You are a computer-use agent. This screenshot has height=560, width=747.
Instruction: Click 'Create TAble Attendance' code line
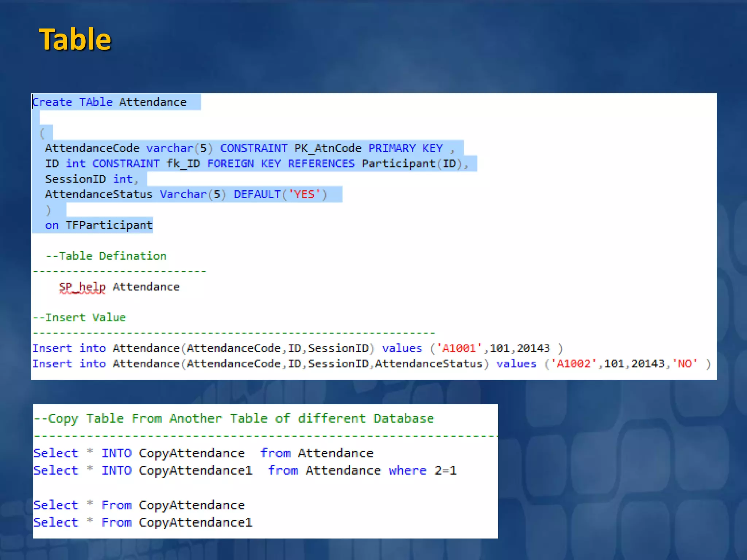(109, 102)
